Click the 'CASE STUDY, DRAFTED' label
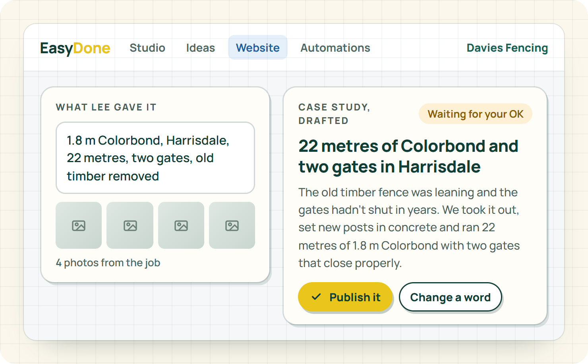 (x=334, y=114)
